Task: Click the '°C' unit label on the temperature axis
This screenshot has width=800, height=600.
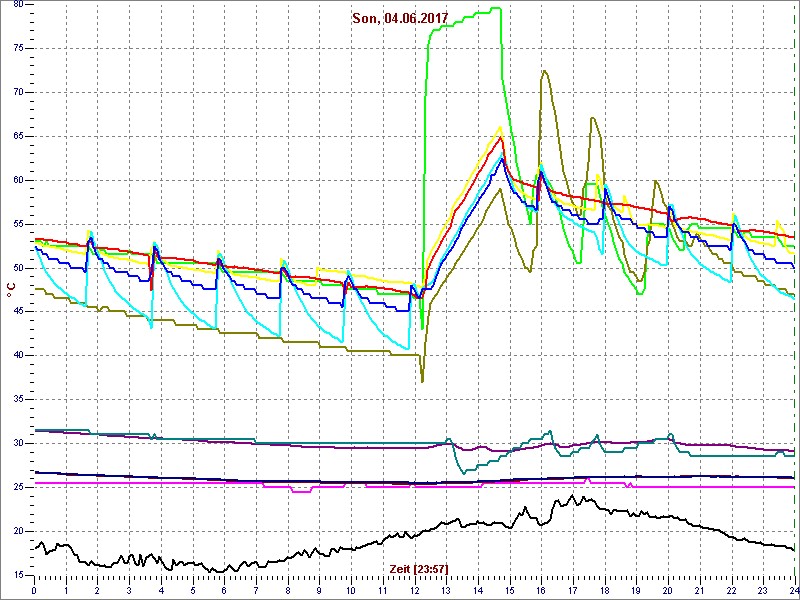Action: [10, 290]
